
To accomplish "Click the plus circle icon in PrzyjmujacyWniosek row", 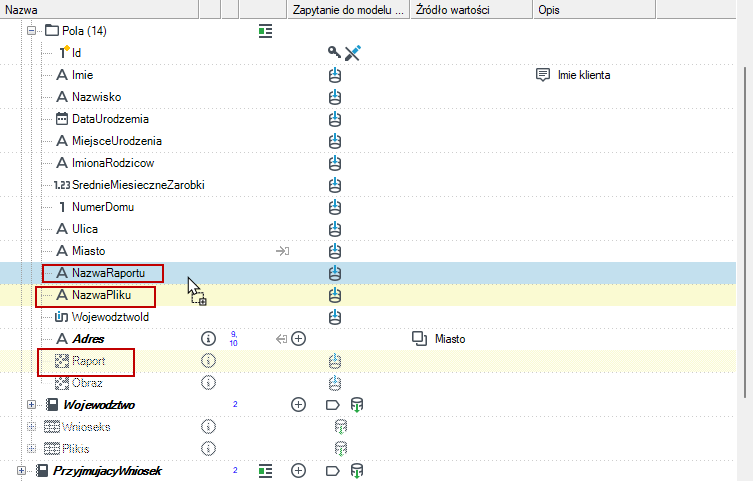I will (x=299, y=471).
